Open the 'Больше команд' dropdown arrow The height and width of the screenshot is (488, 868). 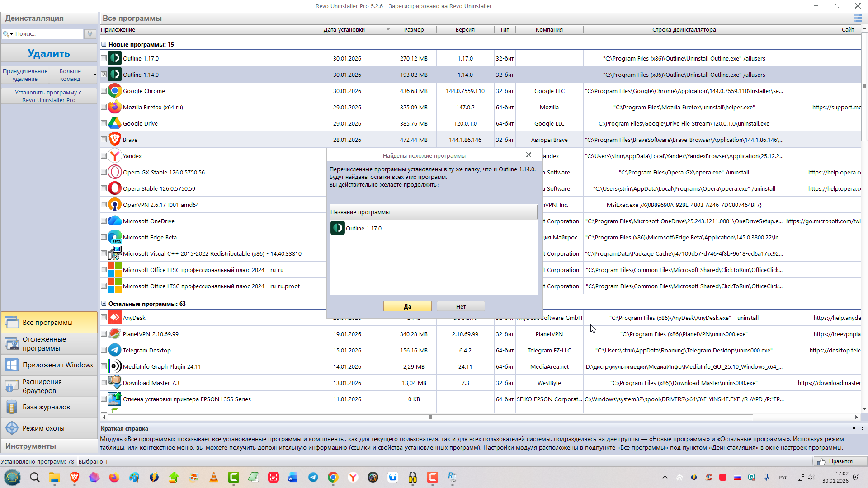(94, 75)
